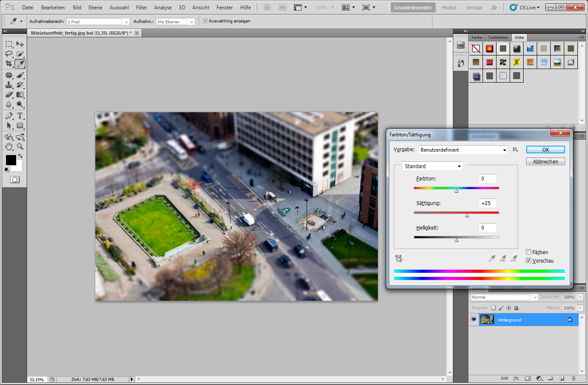
Task: Select the Type tool
Action: pyautogui.click(x=20, y=116)
